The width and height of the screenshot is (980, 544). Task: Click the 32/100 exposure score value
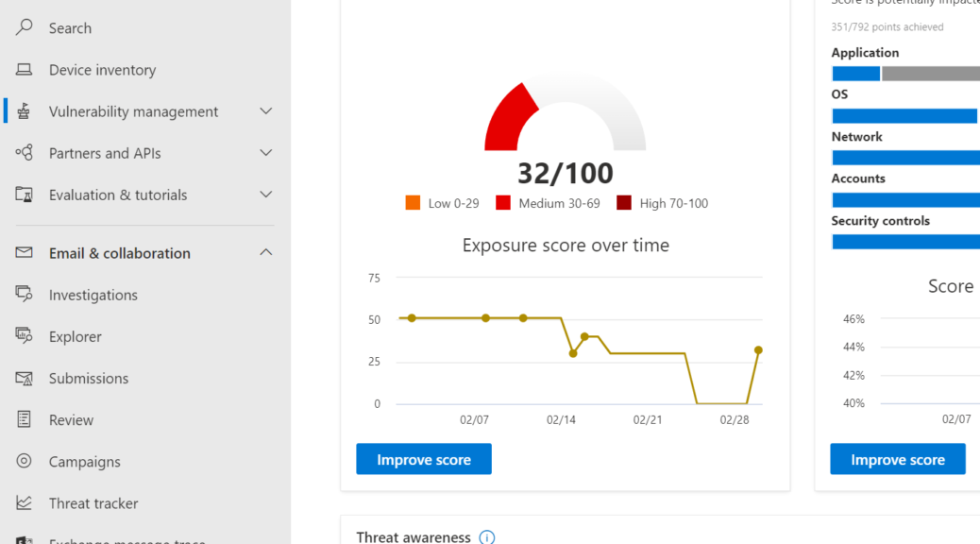click(566, 173)
